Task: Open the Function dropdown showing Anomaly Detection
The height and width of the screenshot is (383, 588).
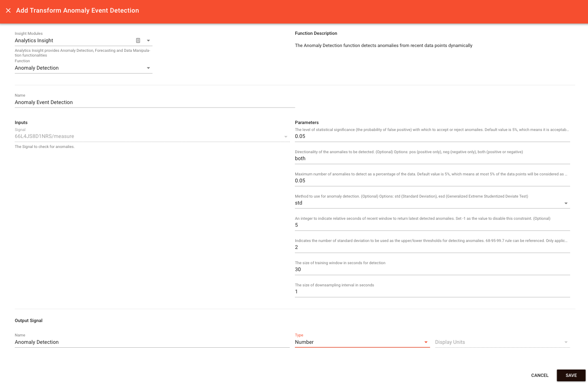Action: click(148, 68)
